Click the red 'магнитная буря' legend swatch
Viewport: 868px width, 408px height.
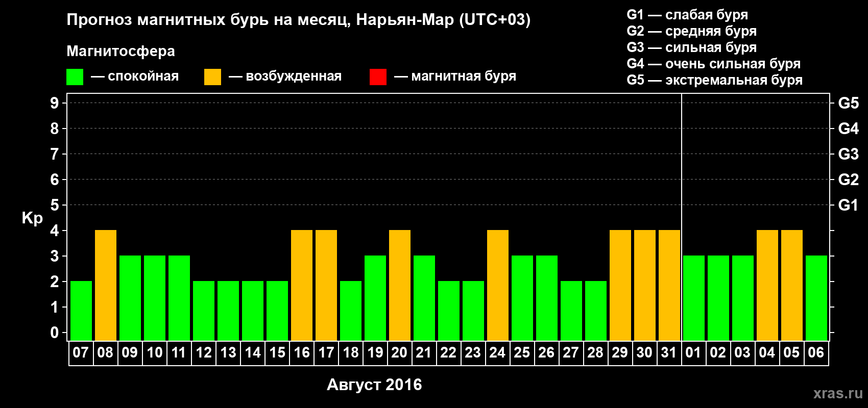378,77
